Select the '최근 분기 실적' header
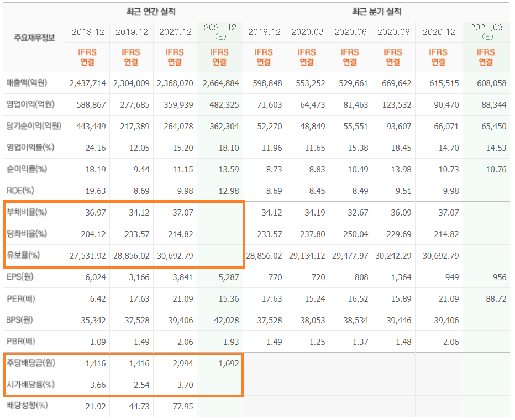This screenshot has height=420, width=515. pos(376,12)
